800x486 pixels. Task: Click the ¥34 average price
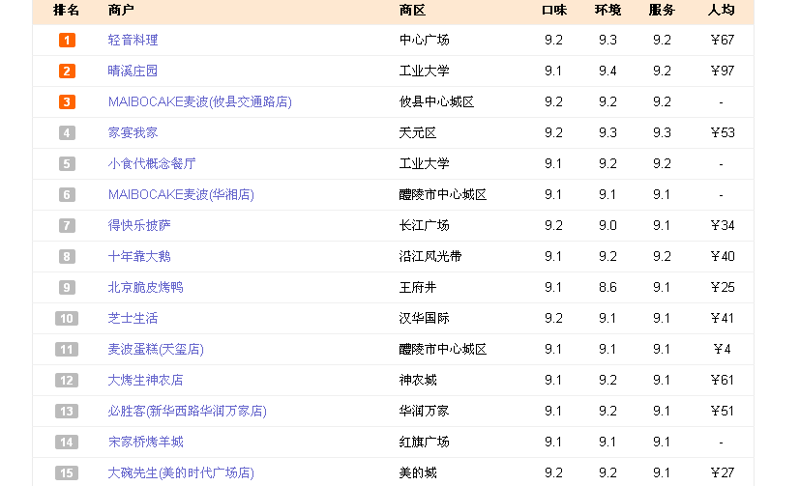pos(722,226)
